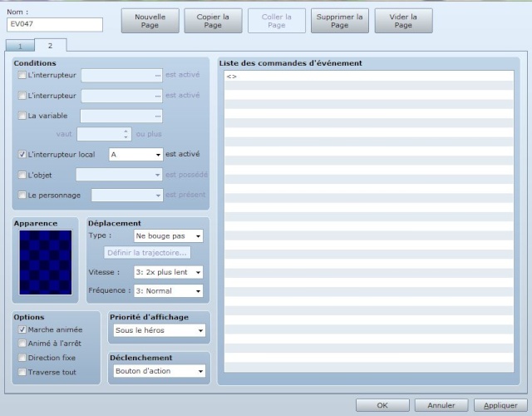The image size is (532, 416).
Task: Check Direction fixe option
Action: coord(22,358)
